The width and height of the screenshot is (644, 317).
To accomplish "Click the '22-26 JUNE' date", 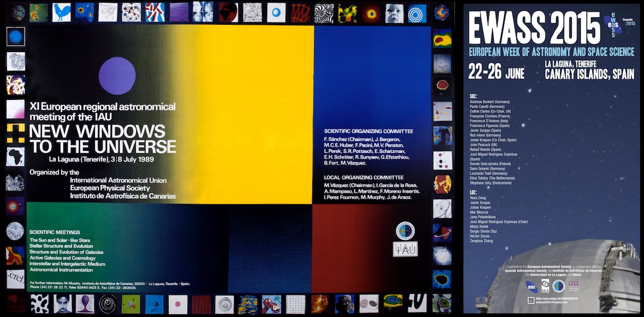I will [496, 71].
